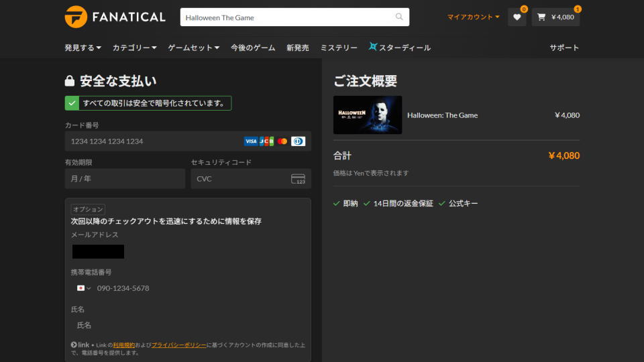Open the プライバシーポリシー link

pyautogui.click(x=178, y=345)
